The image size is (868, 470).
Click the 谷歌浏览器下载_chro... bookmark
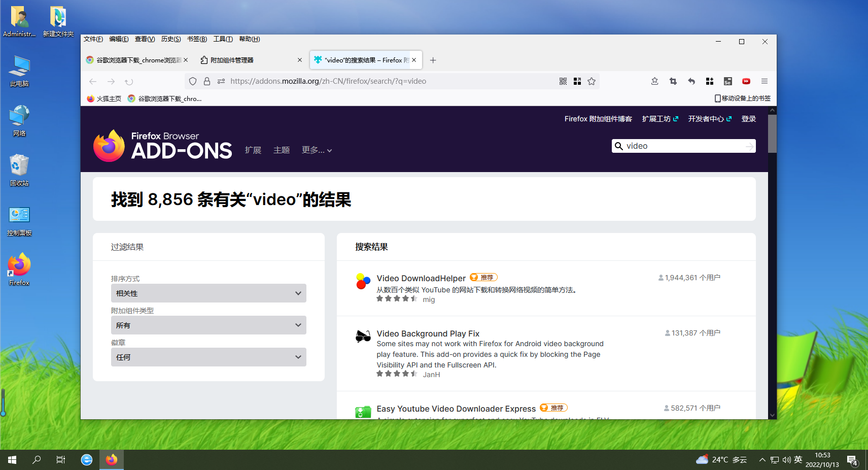click(164, 98)
